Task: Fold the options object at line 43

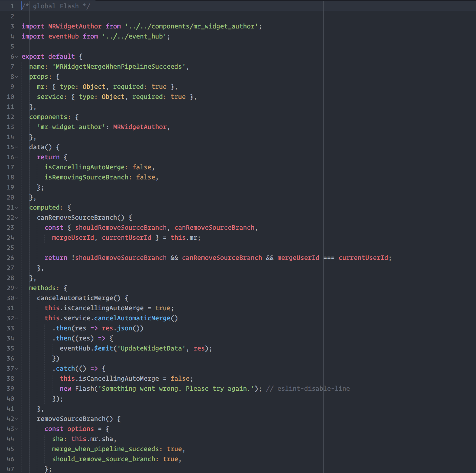Action: pos(17,429)
